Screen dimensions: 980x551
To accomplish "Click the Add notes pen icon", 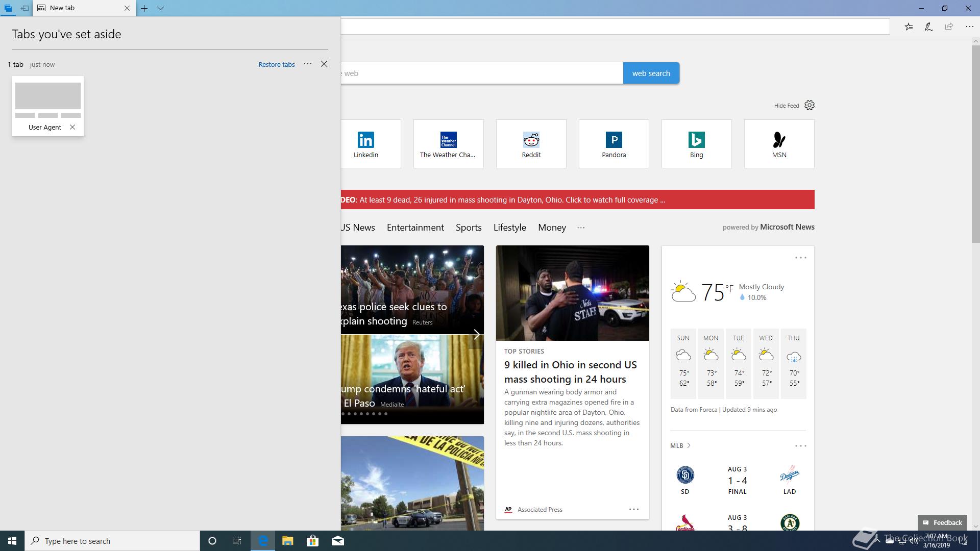I will click(x=929, y=27).
